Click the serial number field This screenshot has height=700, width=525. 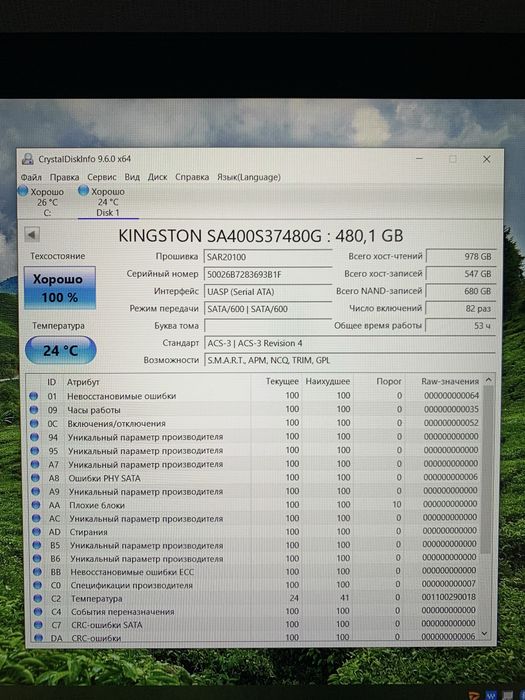coord(268,274)
